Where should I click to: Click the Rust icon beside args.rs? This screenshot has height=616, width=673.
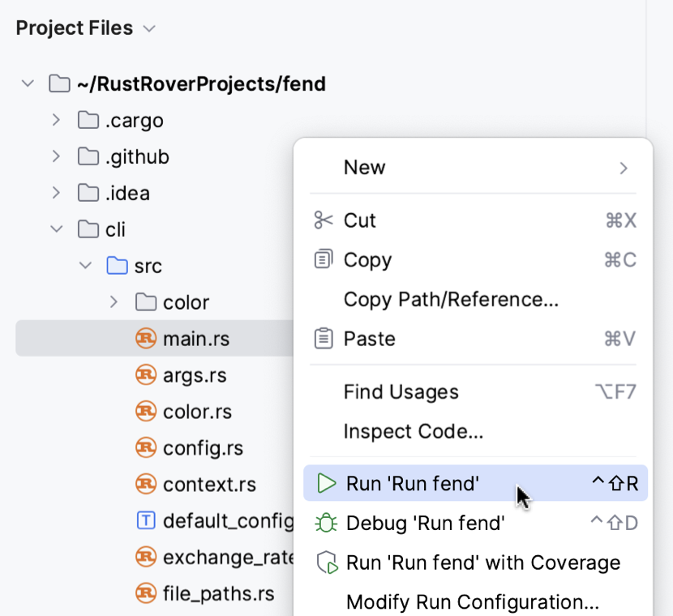coord(144,374)
